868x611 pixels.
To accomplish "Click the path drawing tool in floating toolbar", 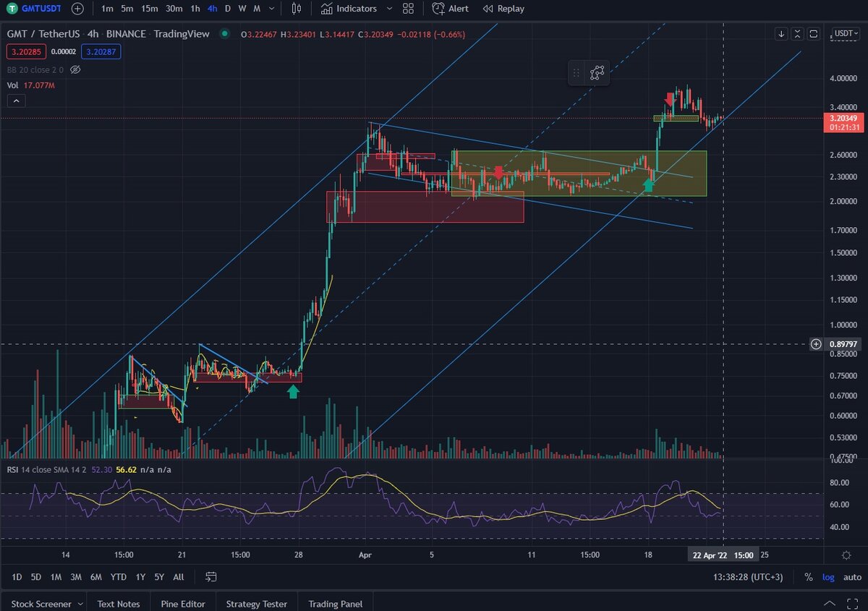I will (597, 72).
